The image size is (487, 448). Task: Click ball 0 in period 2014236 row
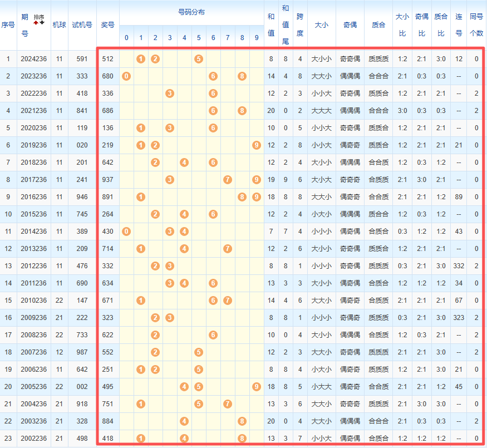pos(126,232)
